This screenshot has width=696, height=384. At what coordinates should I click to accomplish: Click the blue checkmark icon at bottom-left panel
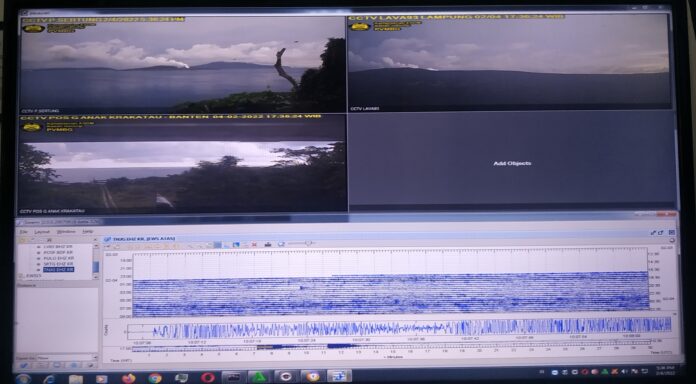pos(24,365)
